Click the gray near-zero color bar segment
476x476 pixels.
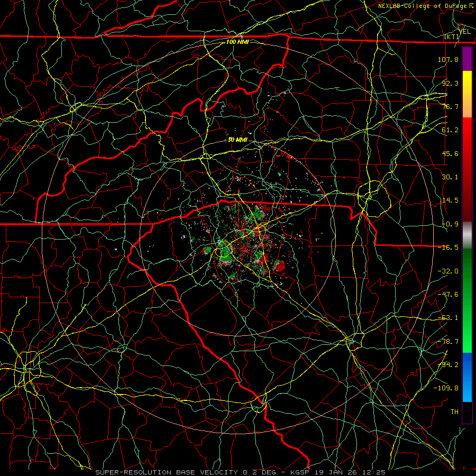pyautogui.click(x=467, y=235)
